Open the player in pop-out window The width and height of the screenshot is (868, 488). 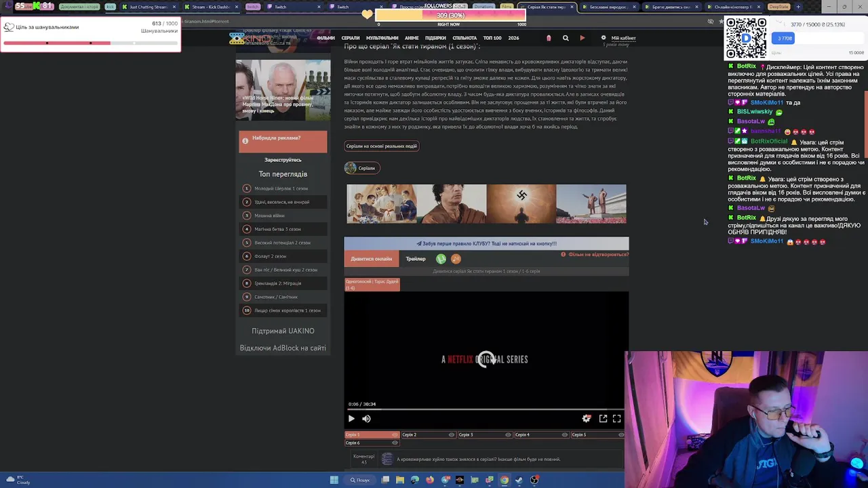[603, 419]
